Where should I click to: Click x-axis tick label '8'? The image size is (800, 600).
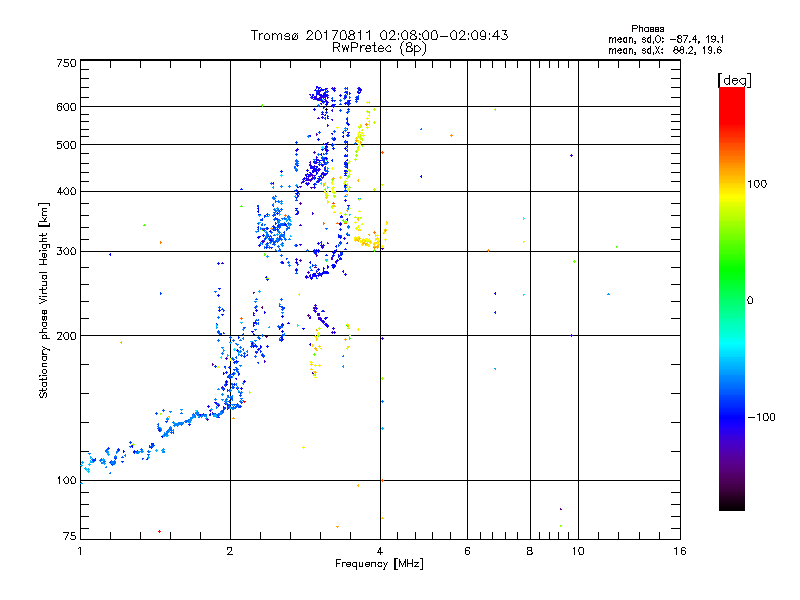pos(530,551)
